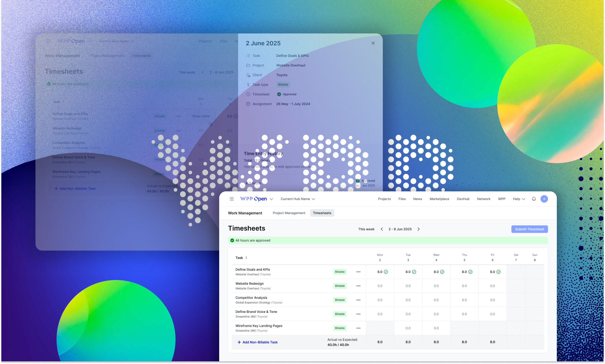Click Wednesday hours cell for Wireframe Key Landing Pages
605x364 pixels.
pos(436,328)
